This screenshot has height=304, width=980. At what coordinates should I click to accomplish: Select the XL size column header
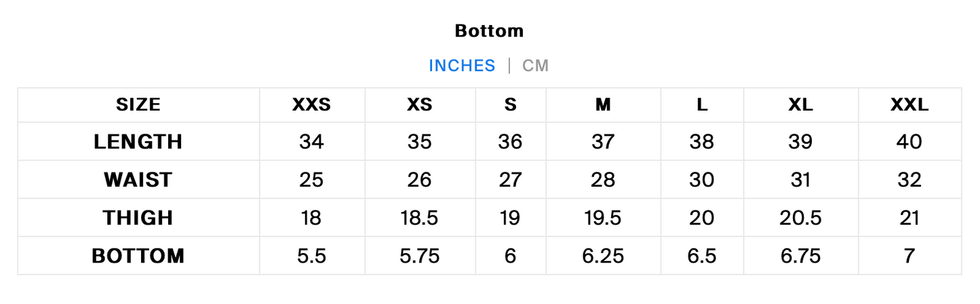click(801, 104)
